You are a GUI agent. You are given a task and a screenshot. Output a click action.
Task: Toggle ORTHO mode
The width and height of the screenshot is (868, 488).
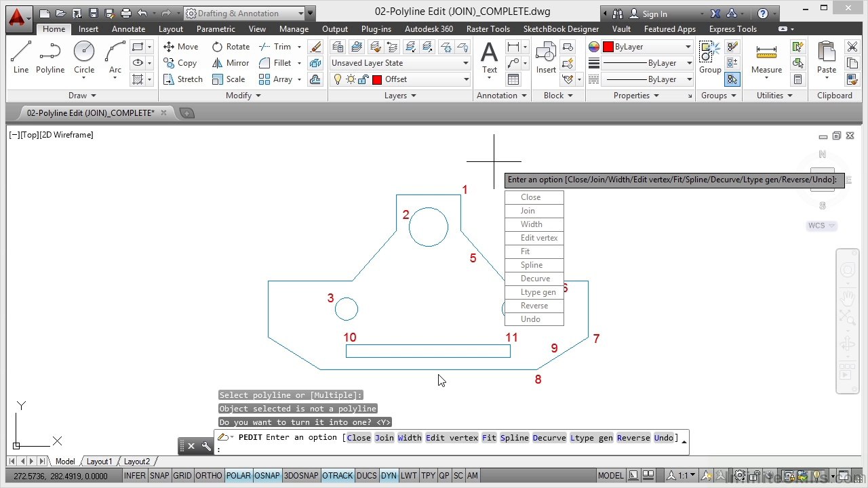(x=209, y=476)
